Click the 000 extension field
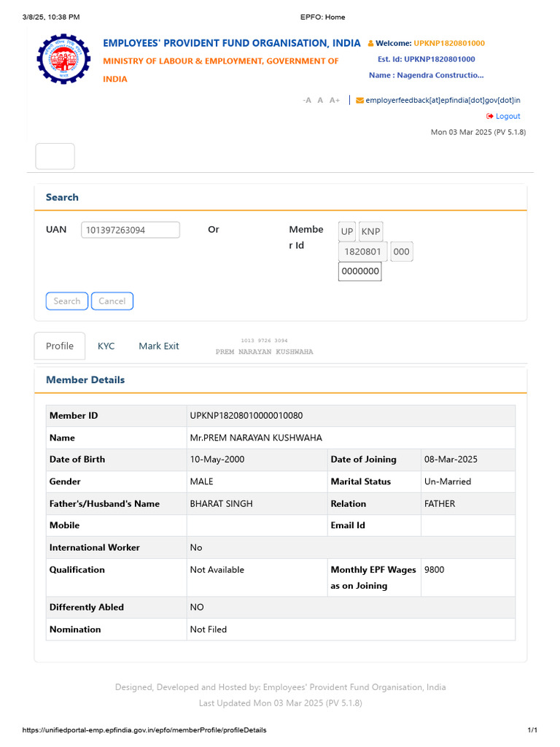The width and height of the screenshot is (560, 747). [x=402, y=252]
